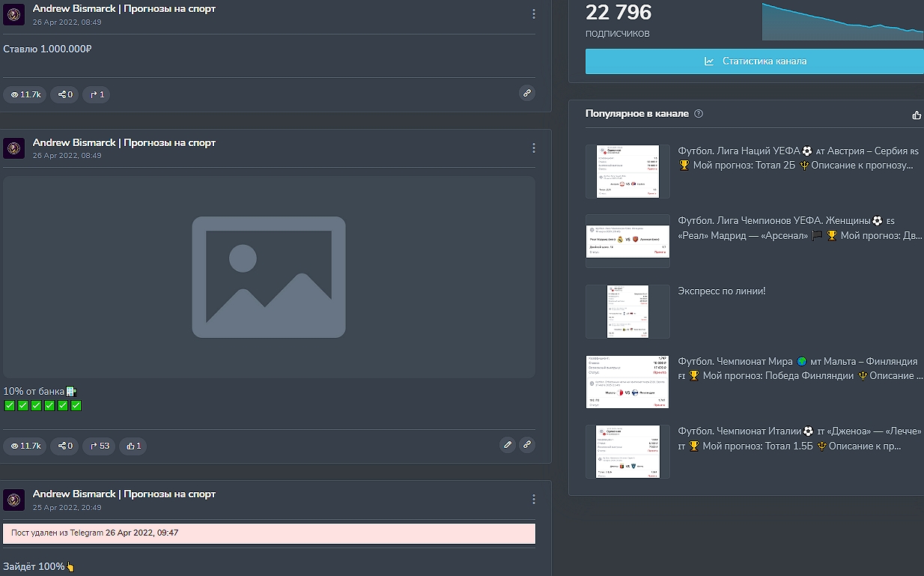
Task: Open channel name link on 25 Apr post
Action: (124, 494)
